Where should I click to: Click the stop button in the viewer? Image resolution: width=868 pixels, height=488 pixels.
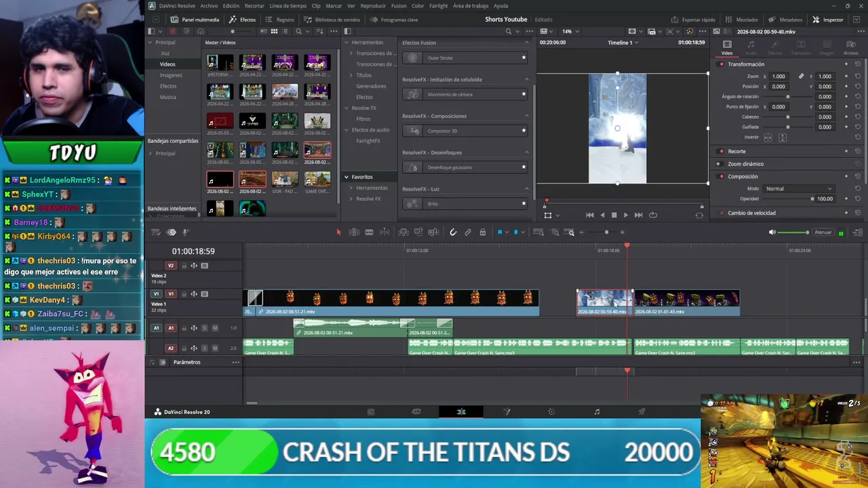(614, 215)
